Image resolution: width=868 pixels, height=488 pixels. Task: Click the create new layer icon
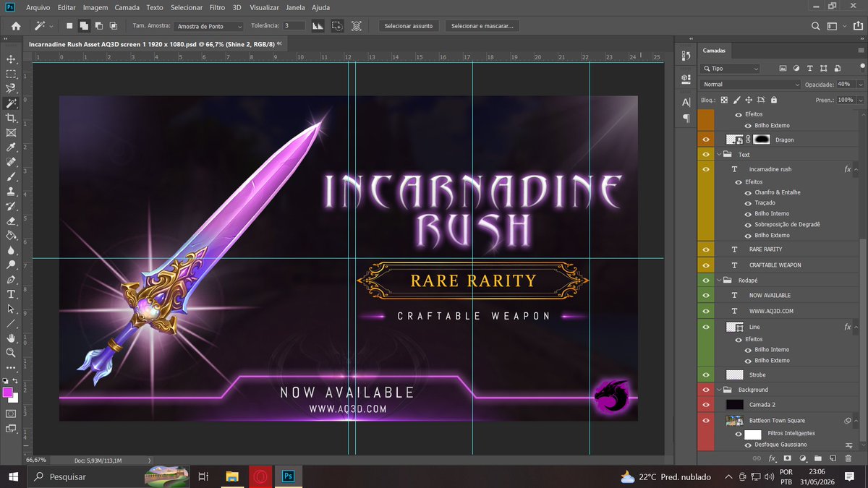tap(833, 458)
